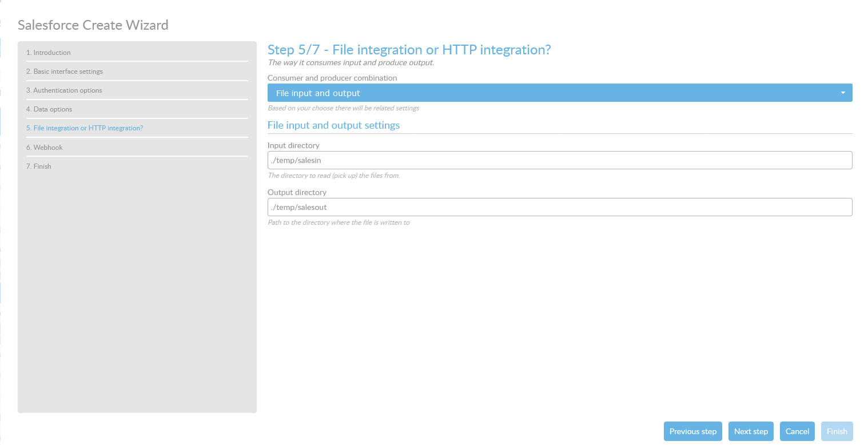Click the disabled Finish button
Image resolution: width=868 pixels, height=445 pixels.
tap(837, 431)
